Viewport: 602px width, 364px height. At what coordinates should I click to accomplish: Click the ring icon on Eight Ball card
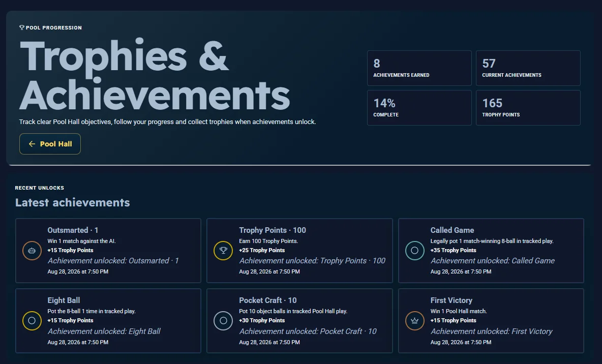pyautogui.click(x=32, y=321)
